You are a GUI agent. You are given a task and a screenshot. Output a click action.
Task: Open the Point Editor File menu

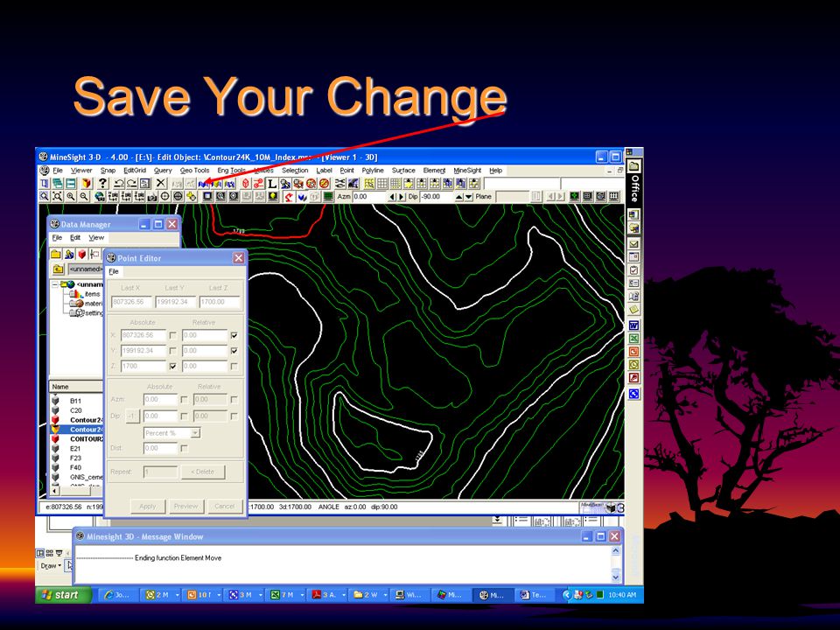[114, 271]
